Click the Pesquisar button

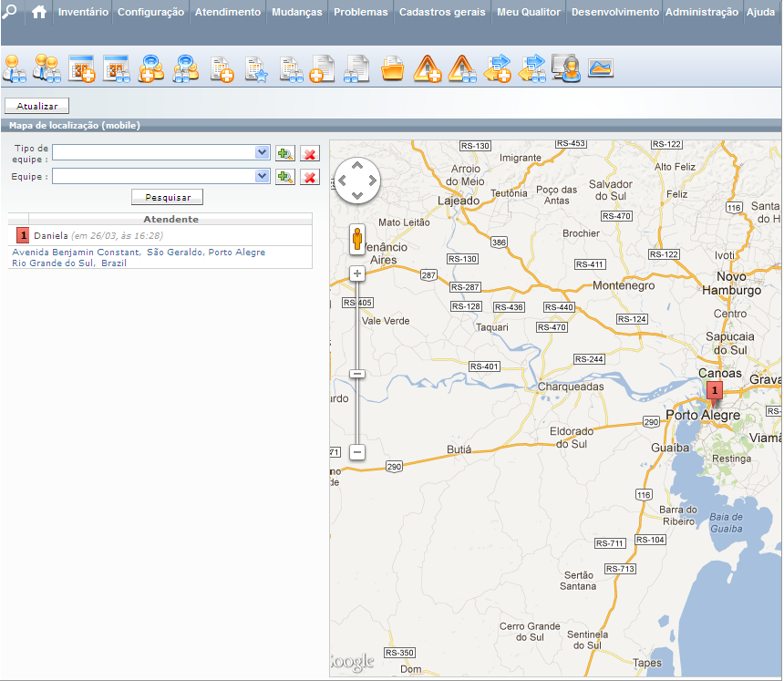coord(167,197)
